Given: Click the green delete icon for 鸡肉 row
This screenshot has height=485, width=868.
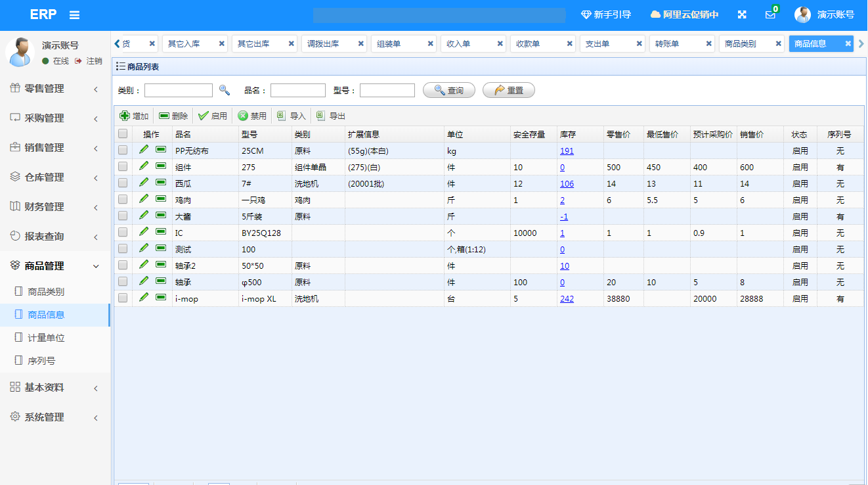Looking at the screenshot, I should (x=161, y=199).
